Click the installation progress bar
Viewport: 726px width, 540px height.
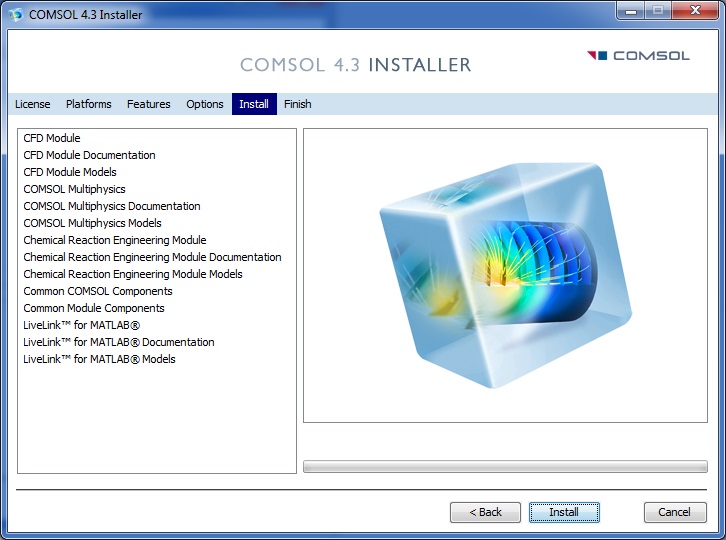coord(505,466)
